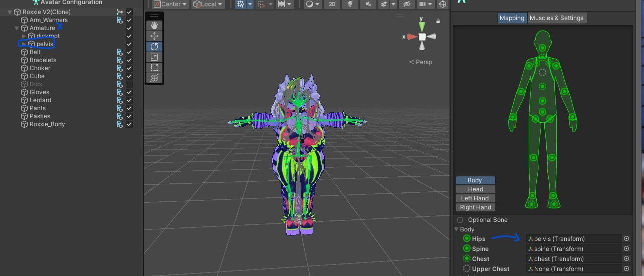644x276 pixels.
Task: Enable the Dick object checkbox
Action: coord(129,84)
